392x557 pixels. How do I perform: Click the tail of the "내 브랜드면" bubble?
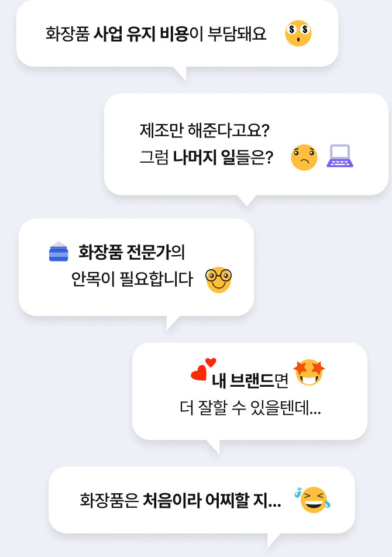213,446
